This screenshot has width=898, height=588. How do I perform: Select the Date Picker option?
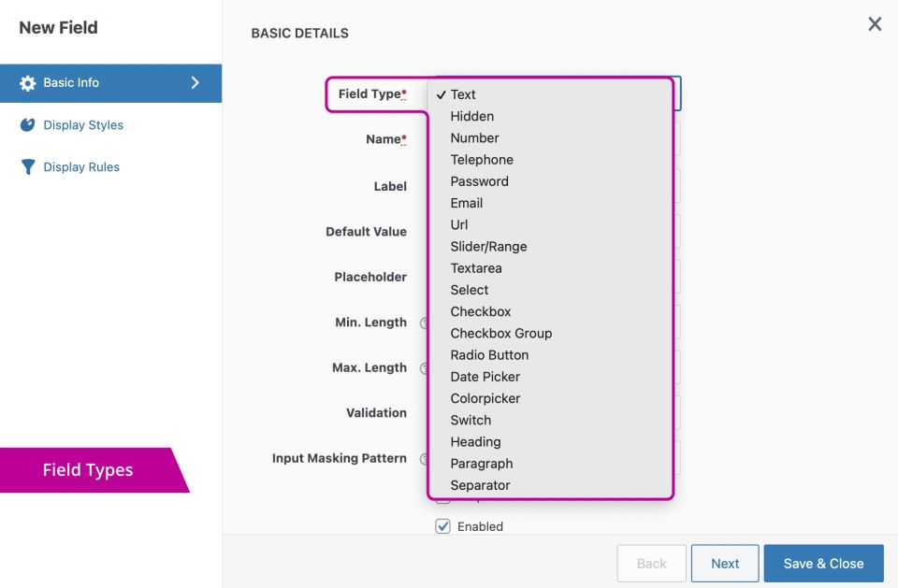tap(485, 377)
